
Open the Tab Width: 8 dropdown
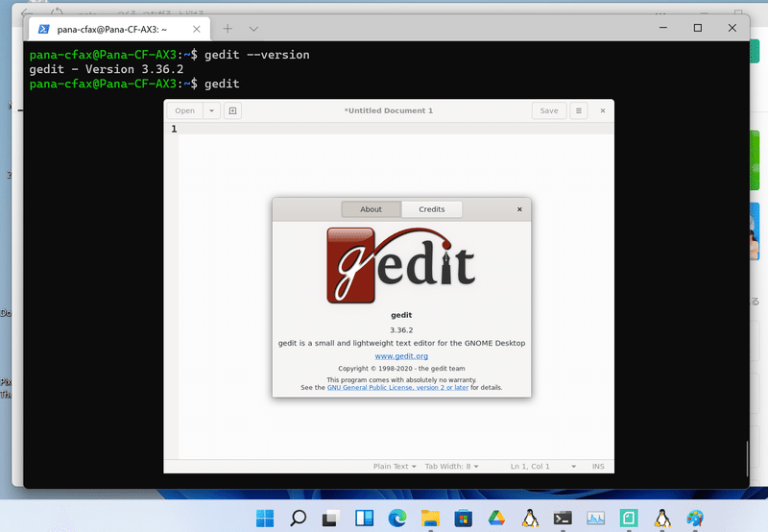pyautogui.click(x=451, y=467)
